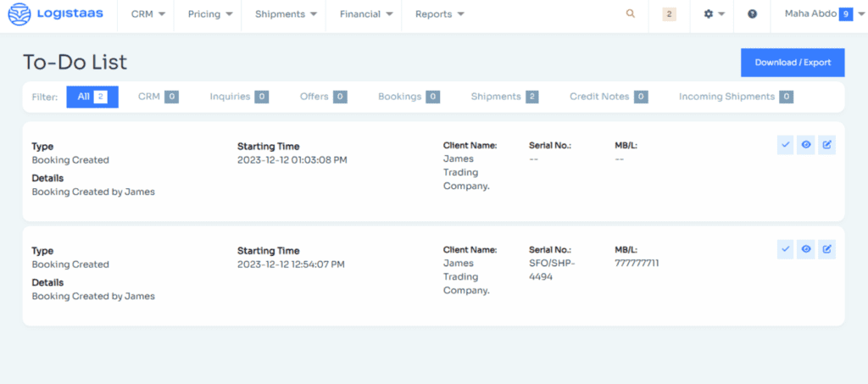This screenshot has height=384, width=868.
Task: Open the notifications badge showing 2
Action: point(669,14)
